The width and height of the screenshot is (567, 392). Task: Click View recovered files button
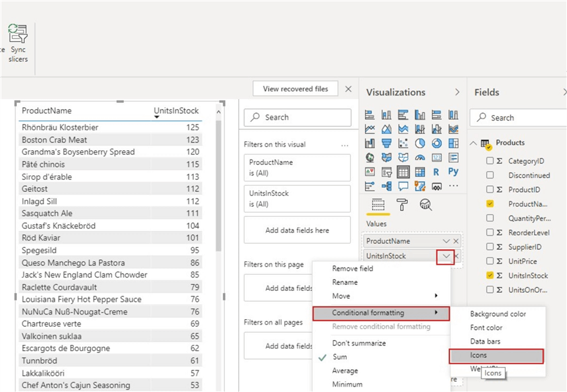(296, 89)
